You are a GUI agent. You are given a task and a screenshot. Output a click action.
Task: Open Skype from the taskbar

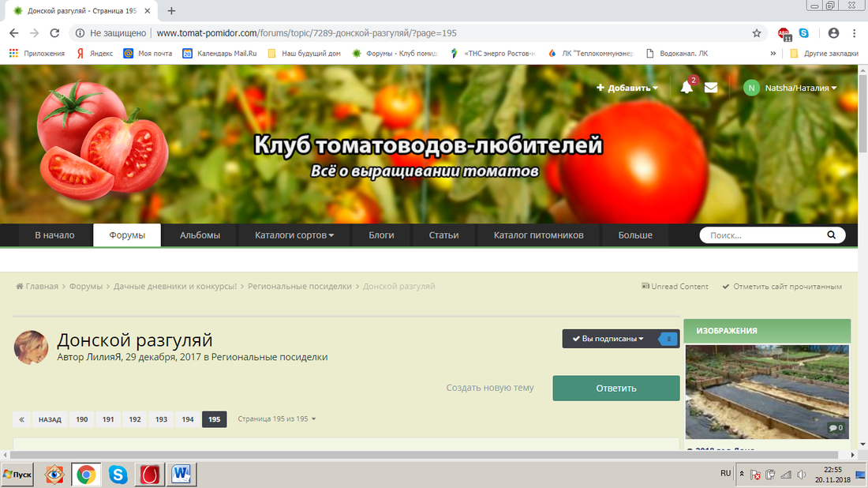[x=119, y=475]
